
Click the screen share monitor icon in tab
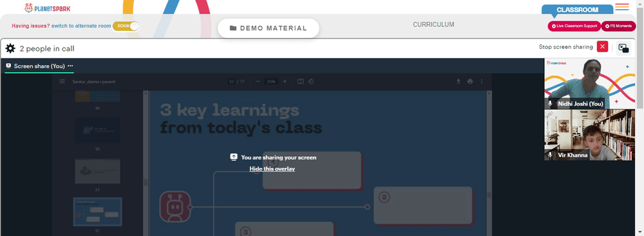coord(8,66)
